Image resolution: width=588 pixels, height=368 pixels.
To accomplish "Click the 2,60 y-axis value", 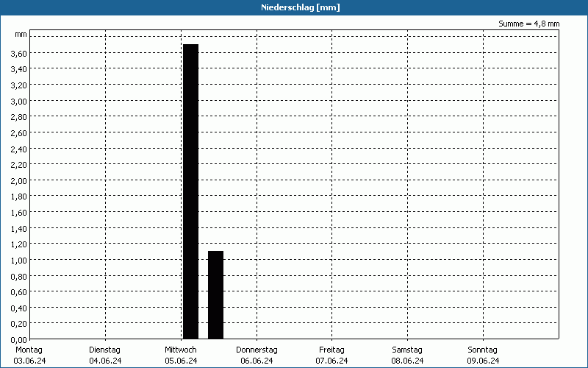I will 19,133.
